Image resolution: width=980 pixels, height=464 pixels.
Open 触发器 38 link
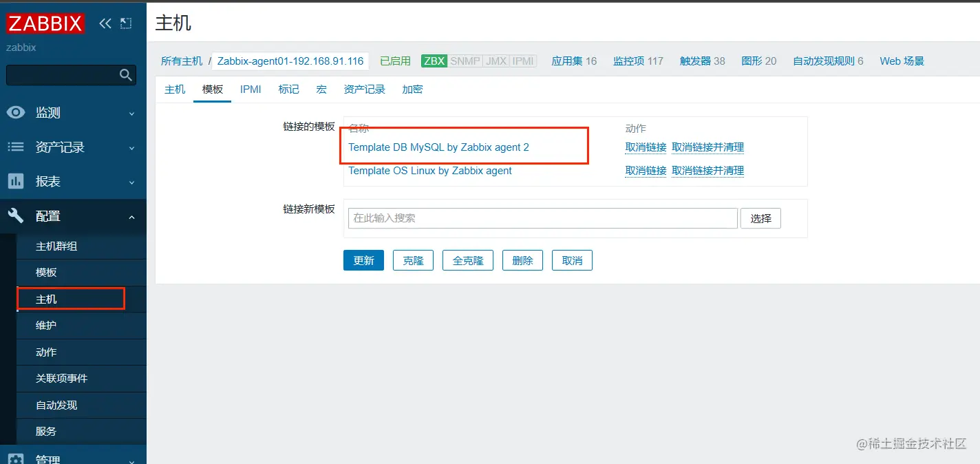tap(703, 61)
